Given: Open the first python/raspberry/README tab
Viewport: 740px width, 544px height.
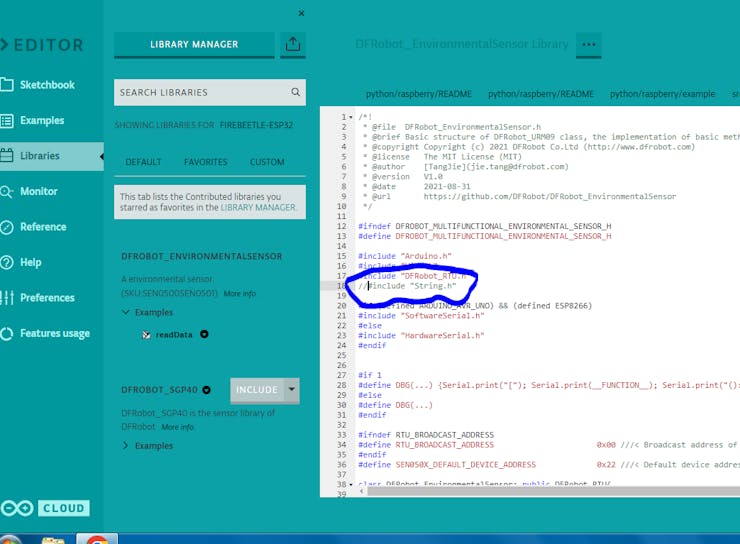Looking at the screenshot, I should 419,94.
